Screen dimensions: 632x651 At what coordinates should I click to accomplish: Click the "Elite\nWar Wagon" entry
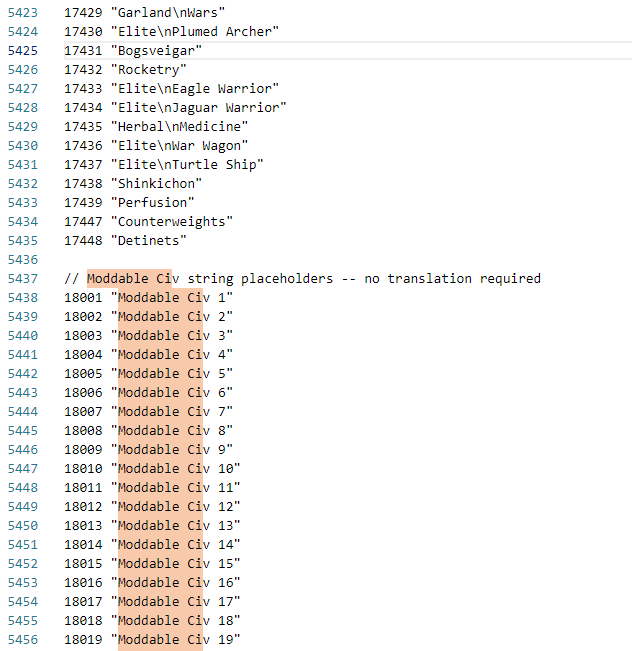coord(179,145)
